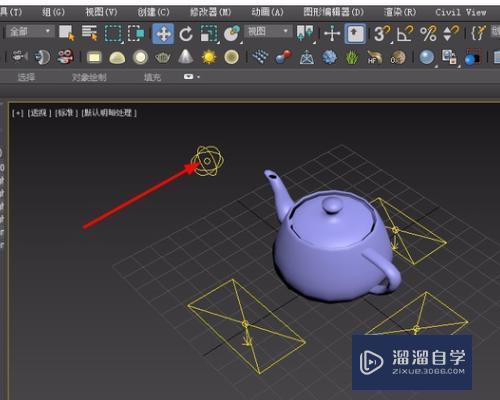Toggle the percent snap button
500x400 pixels.
(x=428, y=34)
